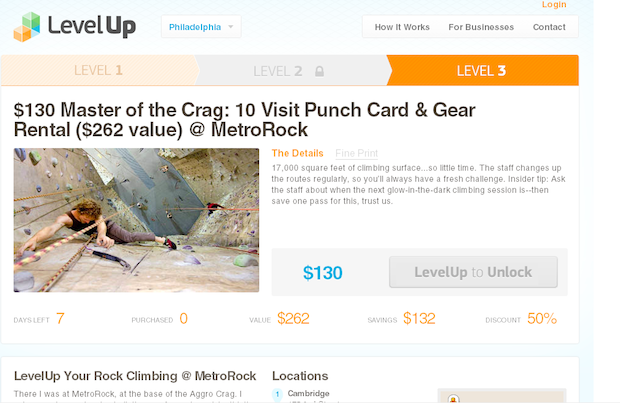Screen dimensions: 620x403
Task: Click the LevelUp cube logo icon
Action: point(27,27)
